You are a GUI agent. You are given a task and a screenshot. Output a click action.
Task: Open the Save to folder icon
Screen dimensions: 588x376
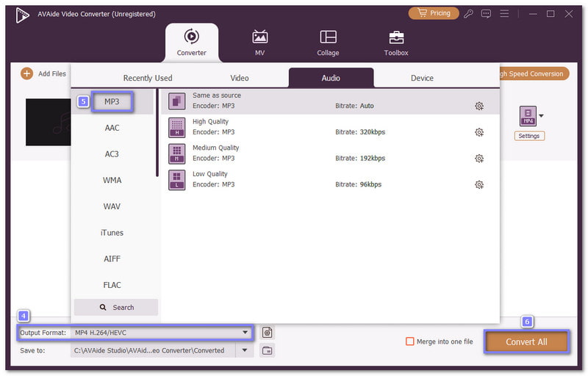267,350
